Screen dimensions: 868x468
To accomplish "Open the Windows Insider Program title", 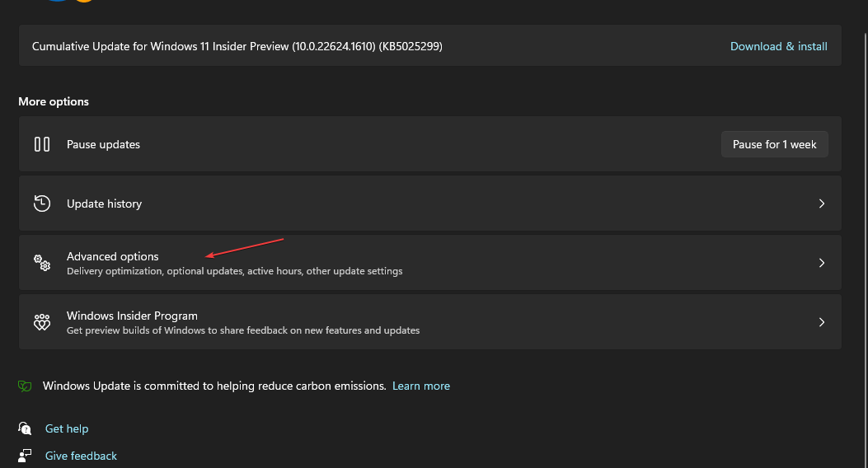I will [132, 316].
